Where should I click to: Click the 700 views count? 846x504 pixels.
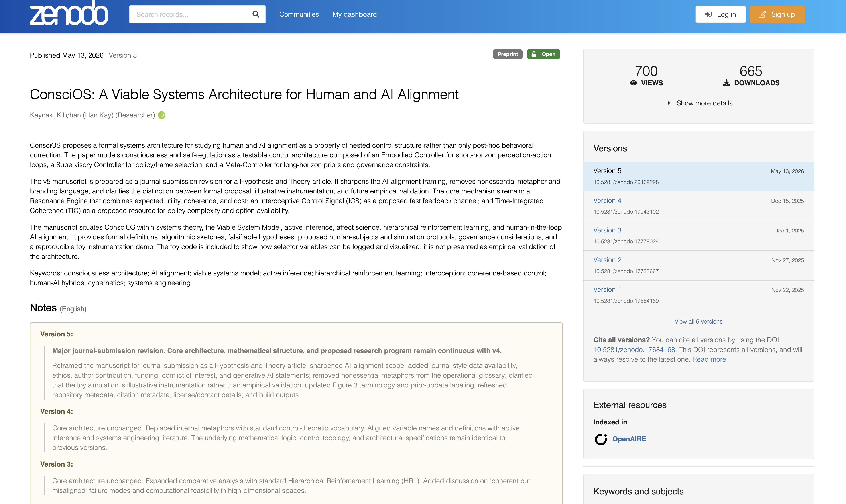(x=646, y=71)
